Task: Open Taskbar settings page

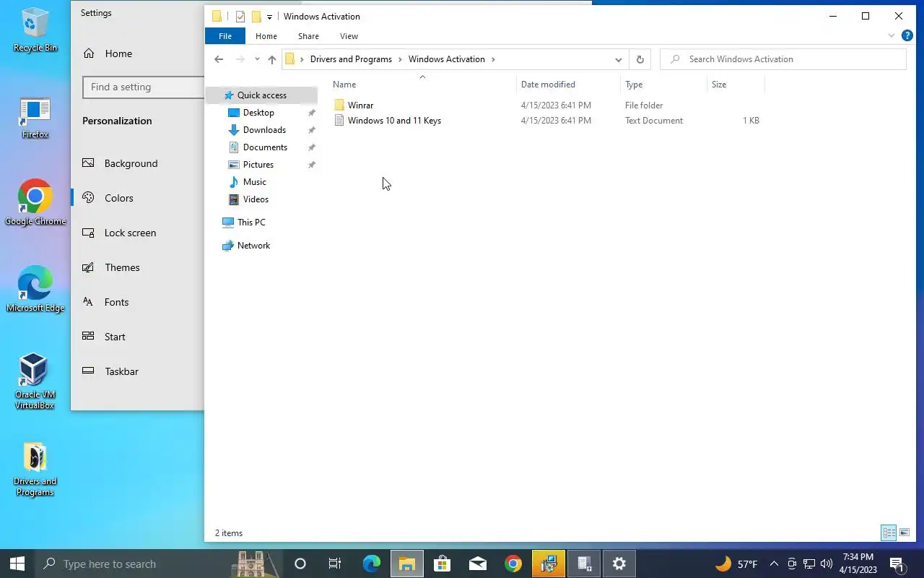Action: click(121, 371)
